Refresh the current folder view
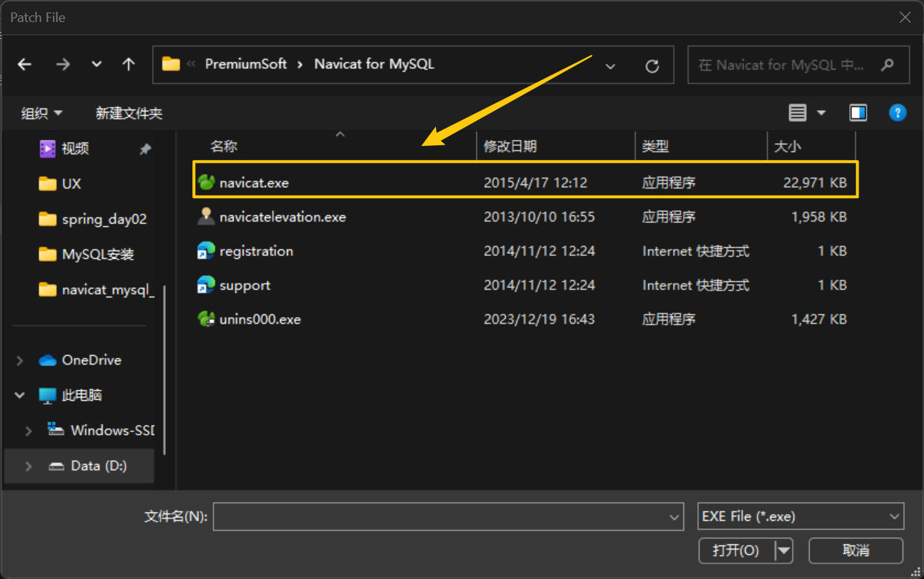The width and height of the screenshot is (924, 579). coord(652,65)
